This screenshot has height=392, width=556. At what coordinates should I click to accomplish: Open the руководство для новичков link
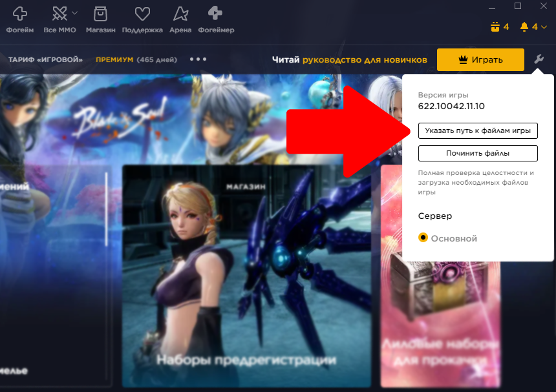click(365, 60)
